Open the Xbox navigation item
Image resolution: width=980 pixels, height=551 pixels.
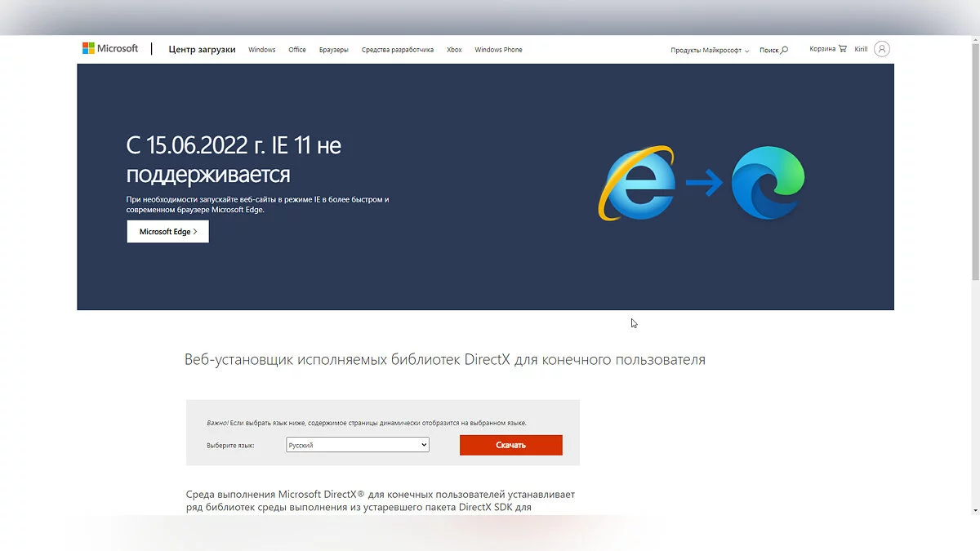(x=454, y=50)
